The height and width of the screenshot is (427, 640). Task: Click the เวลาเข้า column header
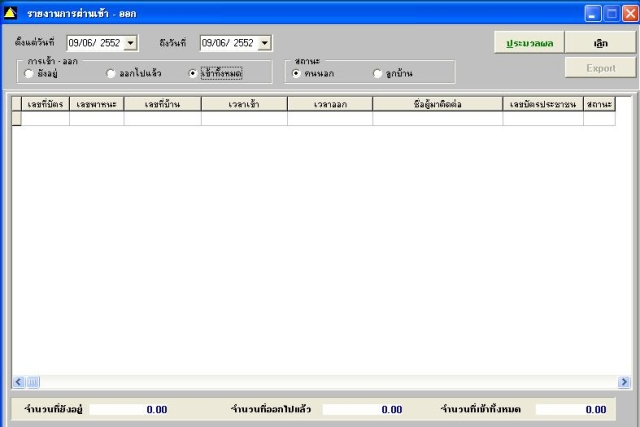244,104
